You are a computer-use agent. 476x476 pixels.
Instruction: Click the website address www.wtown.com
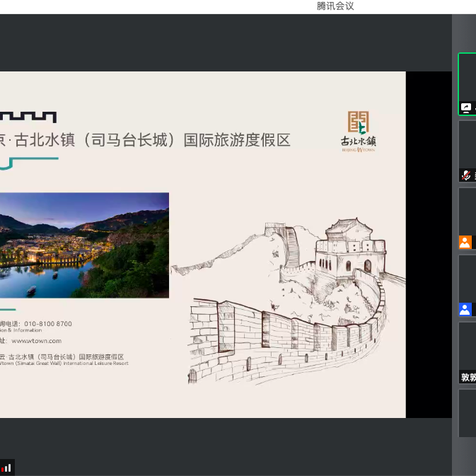click(x=37, y=341)
